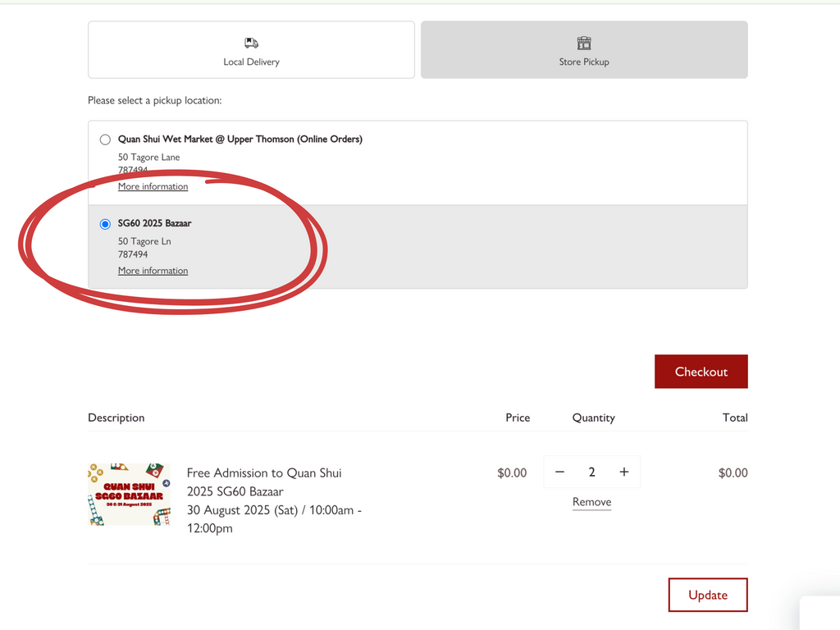
Task: Select SG60 2025 Bazaar pickup radio
Action: pyautogui.click(x=105, y=224)
